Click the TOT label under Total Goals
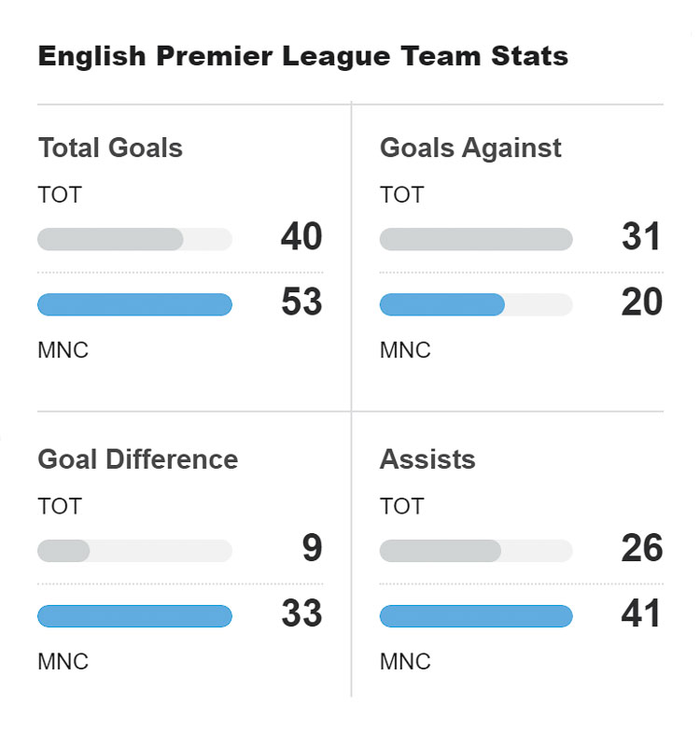700x732 pixels. [x=60, y=195]
